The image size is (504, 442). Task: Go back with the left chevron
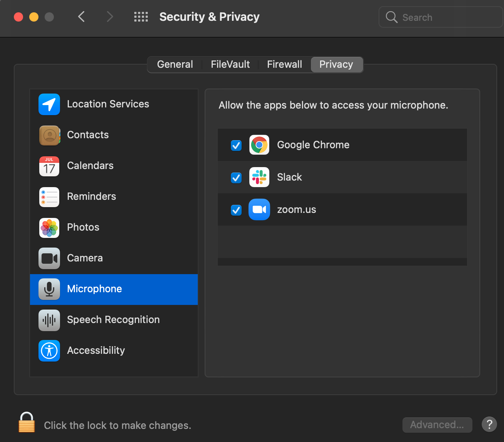point(81,17)
